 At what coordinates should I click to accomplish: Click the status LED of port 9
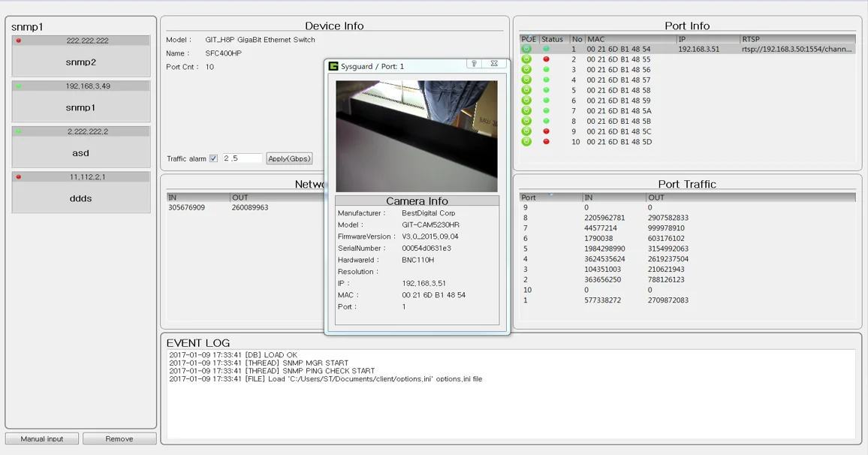click(x=546, y=131)
